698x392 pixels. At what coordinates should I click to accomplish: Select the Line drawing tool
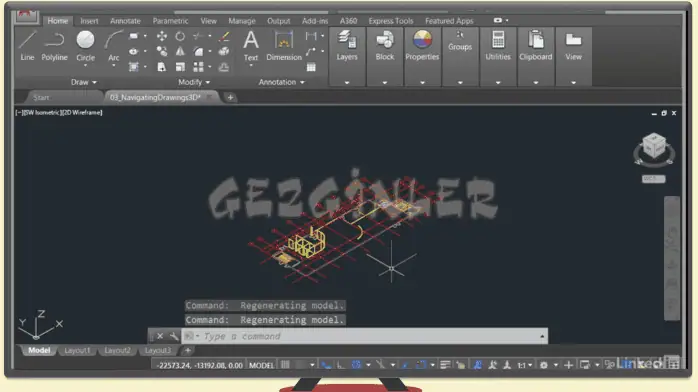pos(27,45)
